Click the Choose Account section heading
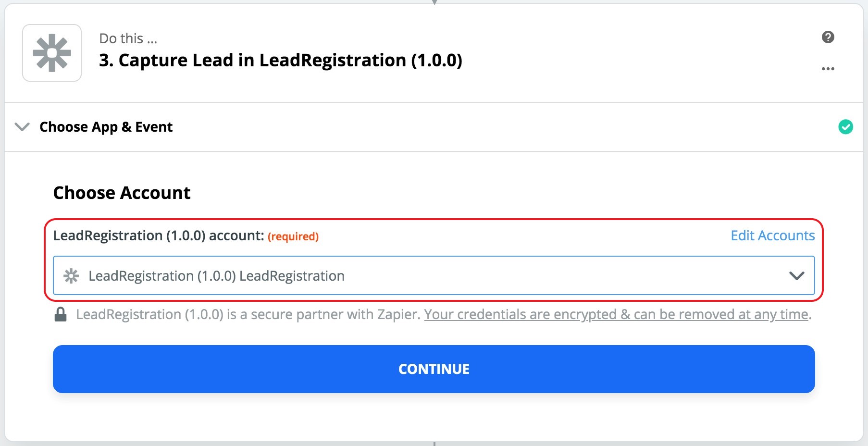This screenshot has height=446, width=868. point(122,193)
